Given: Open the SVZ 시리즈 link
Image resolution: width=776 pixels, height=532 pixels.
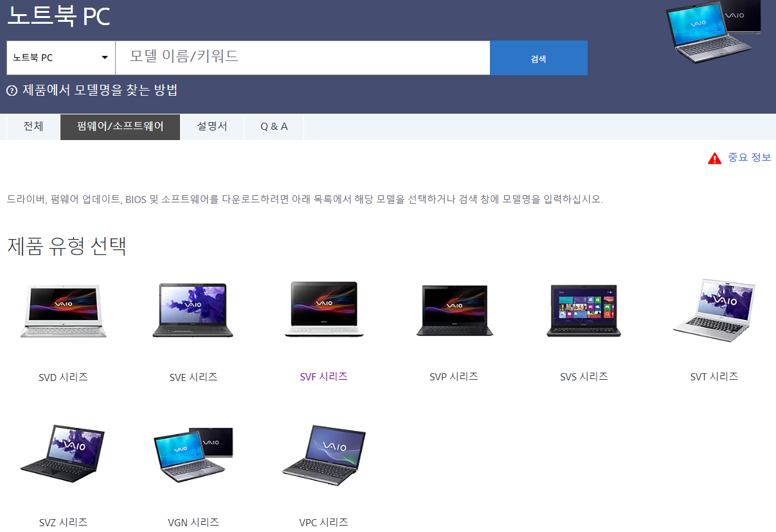Looking at the screenshot, I should tap(63, 522).
